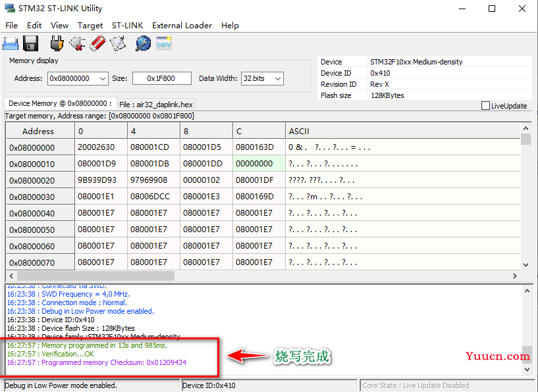Image resolution: width=538 pixels, height=392 pixels.
Task: Open the Help menu
Action: point(230,26)
